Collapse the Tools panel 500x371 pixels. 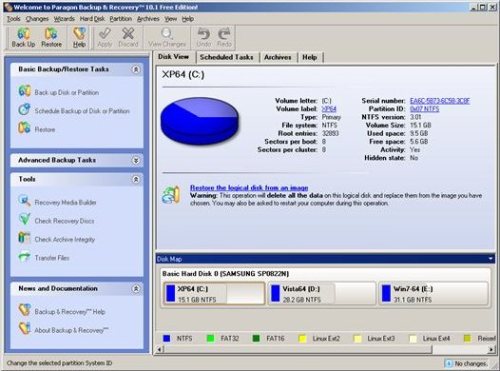pyautogui.click(x=136, y=179)
